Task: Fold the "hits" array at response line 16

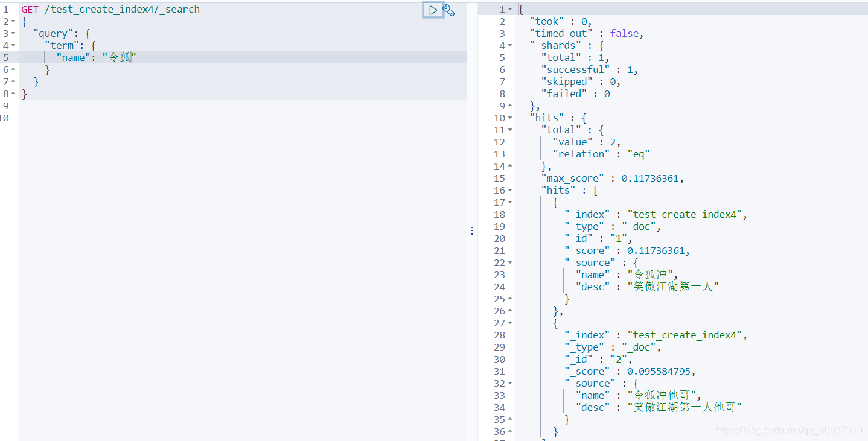Action: [x=510, y=191]
